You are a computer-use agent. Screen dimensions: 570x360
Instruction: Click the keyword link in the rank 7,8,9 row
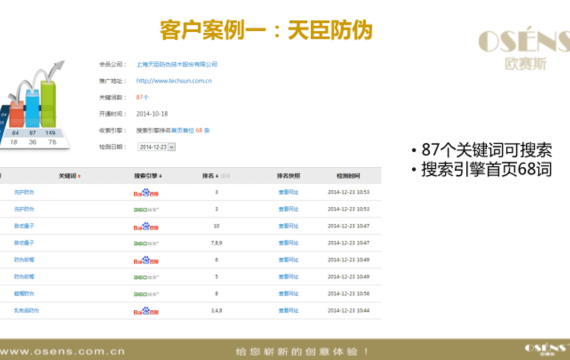pyautogui.click(x=24, y=243)
